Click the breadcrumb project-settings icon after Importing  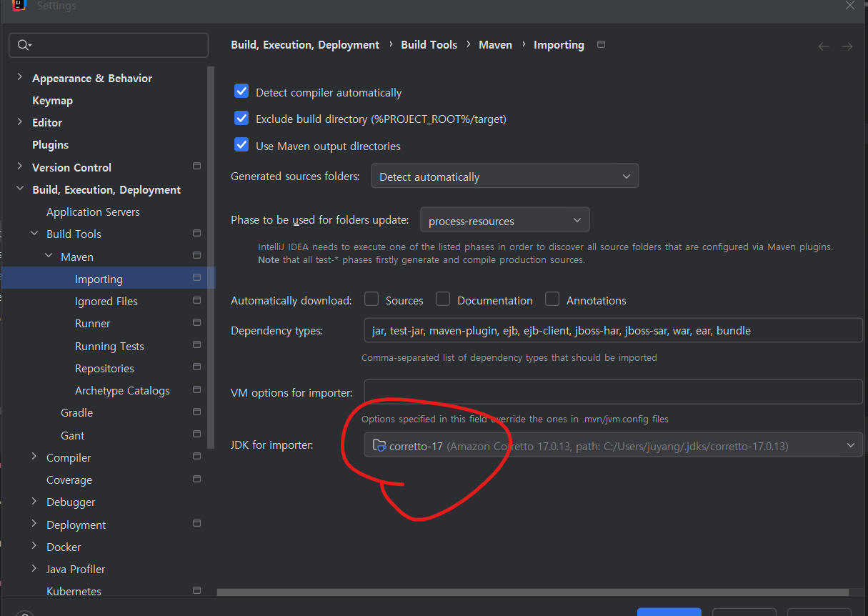[601, 44]
